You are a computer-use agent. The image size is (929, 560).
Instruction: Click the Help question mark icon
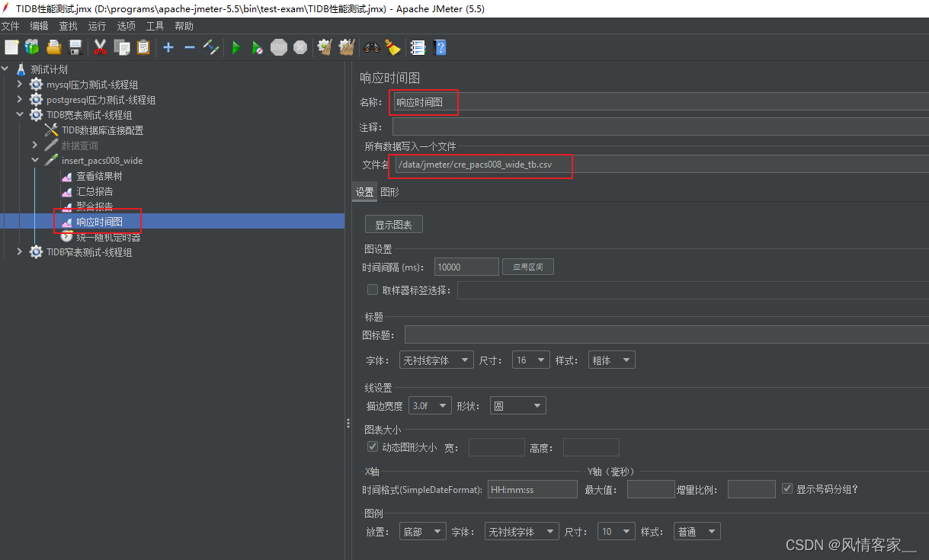point(440,47)
